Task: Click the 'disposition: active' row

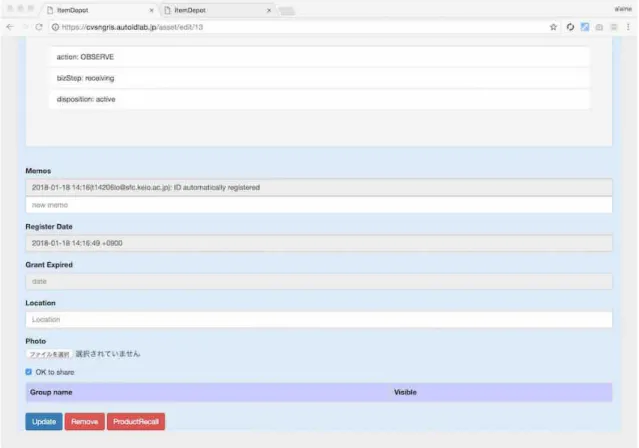Action: tap(320, 99)
